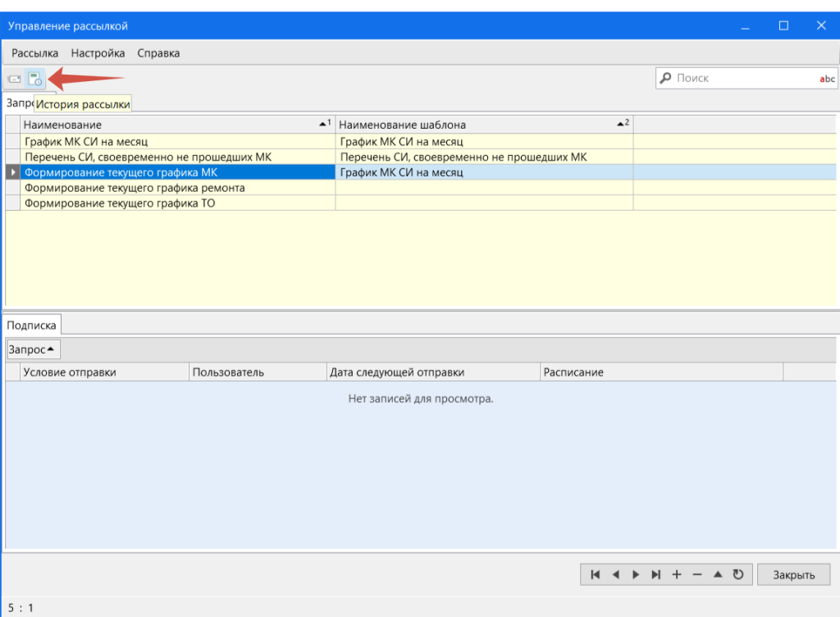Sort by Наименование шаблона column header
Screen dimensions: 840x617
click(x=484, y=125)
